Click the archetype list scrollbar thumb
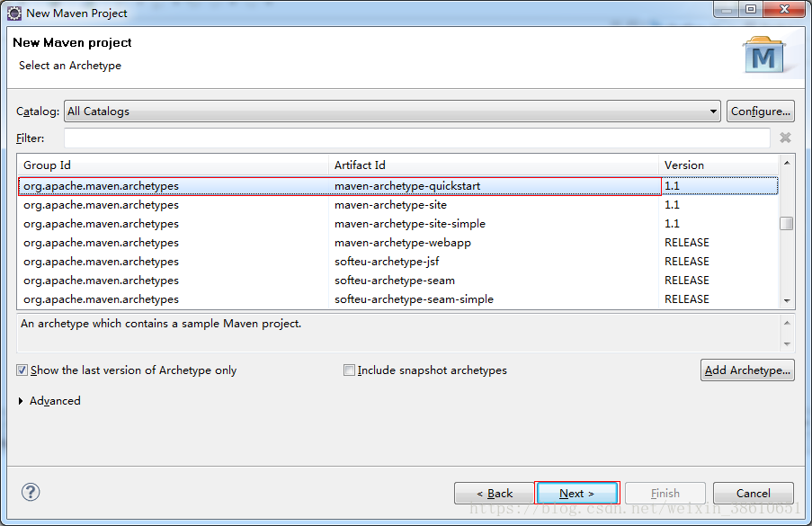The image size is (812, 526). click(x=786, y=223)
